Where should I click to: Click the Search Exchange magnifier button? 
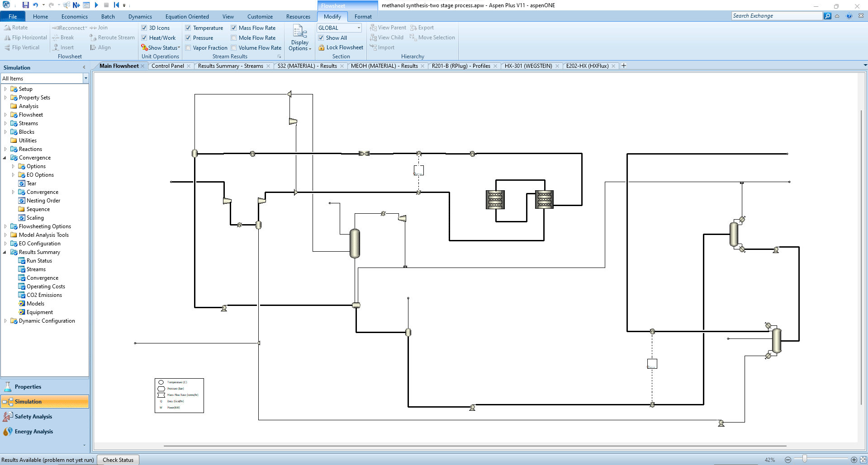(827, 16)
